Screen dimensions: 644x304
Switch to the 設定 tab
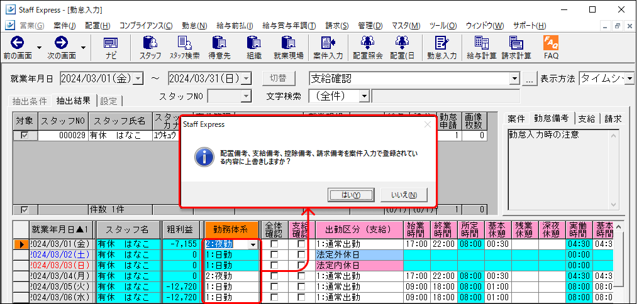[x=108, y=101]
